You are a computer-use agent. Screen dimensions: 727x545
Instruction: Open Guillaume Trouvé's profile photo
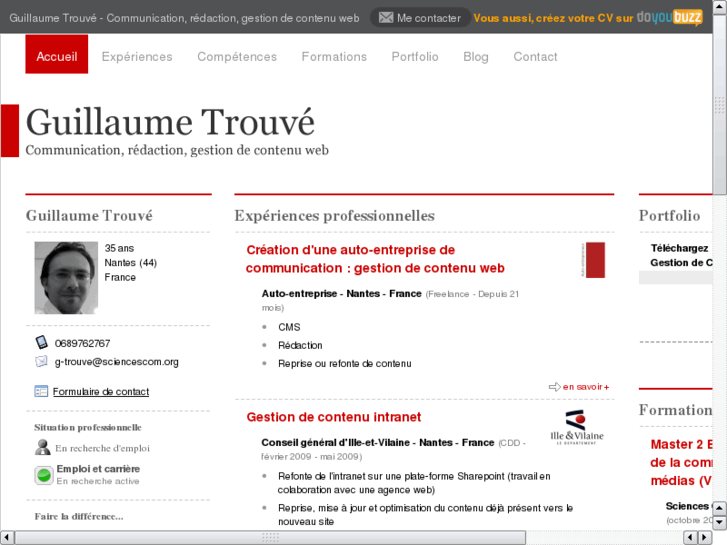coord(66,278)
